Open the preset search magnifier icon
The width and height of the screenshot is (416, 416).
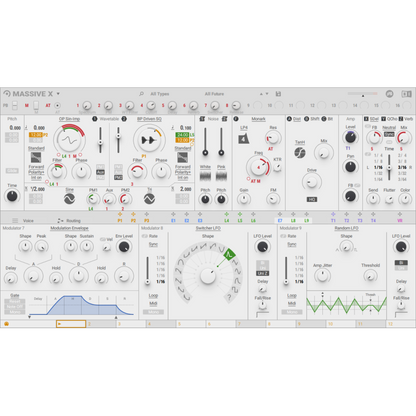[141, 94]
